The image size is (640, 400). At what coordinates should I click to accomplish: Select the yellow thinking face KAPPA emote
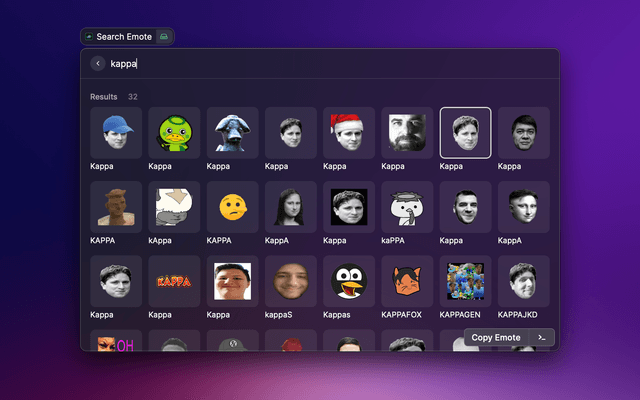pos(232,207)
